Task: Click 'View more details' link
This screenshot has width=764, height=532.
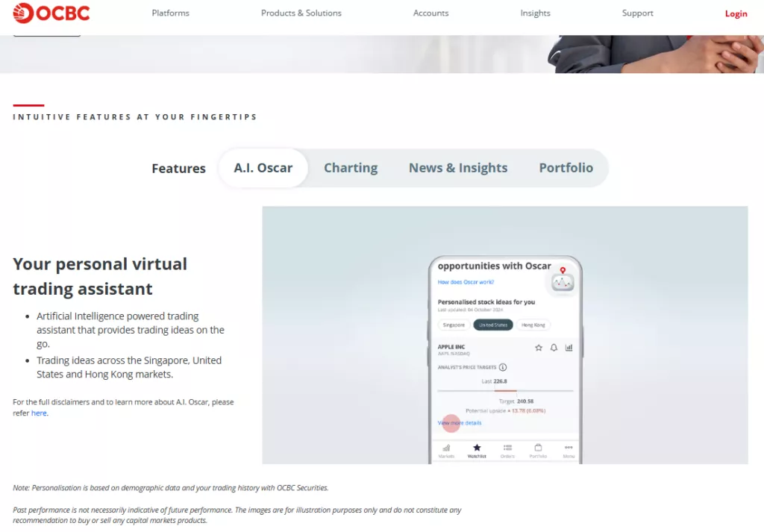Action: pos(460,423)
